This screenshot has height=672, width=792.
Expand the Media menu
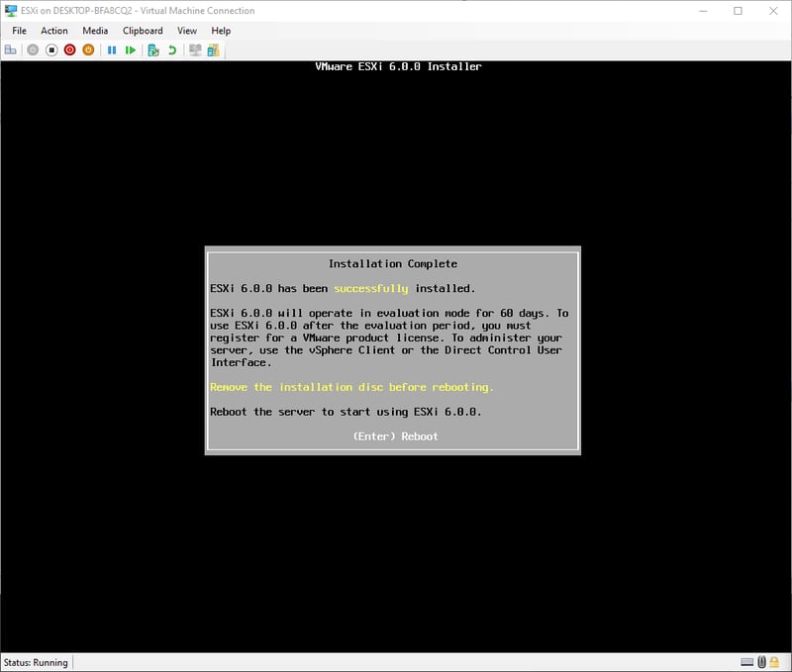tap(95, 31)
